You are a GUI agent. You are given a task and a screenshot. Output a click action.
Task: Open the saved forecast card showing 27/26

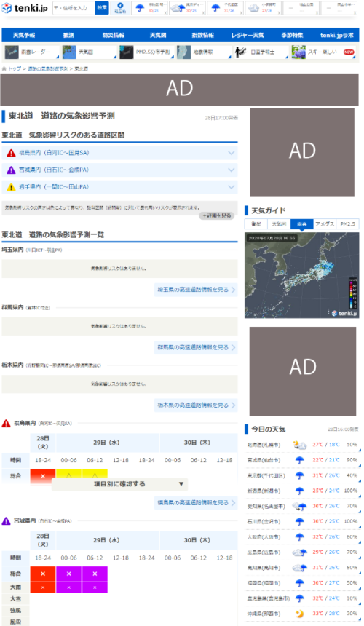(x=263, y=8)
